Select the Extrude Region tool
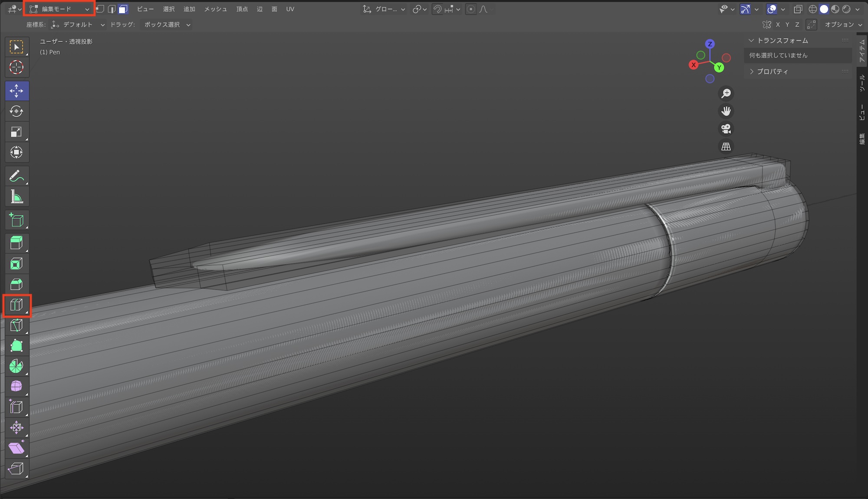The width and height of the screenshot is (868, 499). [x=16, y=243]
